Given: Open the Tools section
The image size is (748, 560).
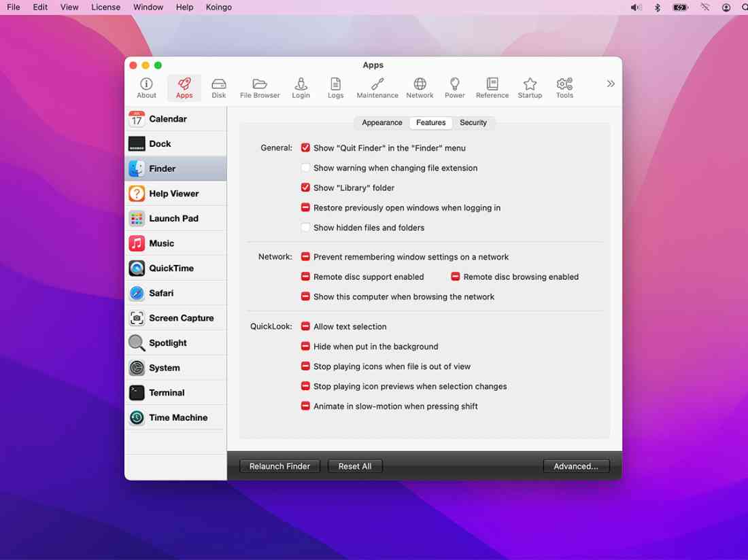Looking at the screenshot, I should point(564,87).
